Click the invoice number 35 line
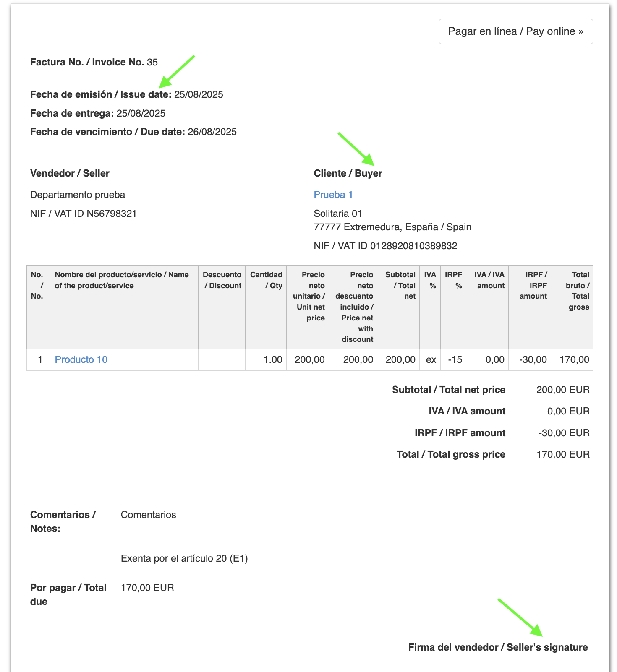 94,62
